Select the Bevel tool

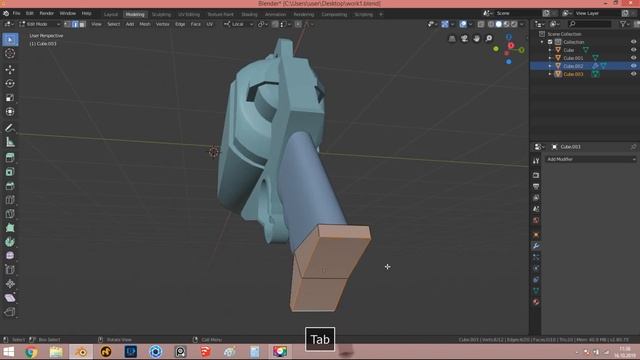coord(10,186)
